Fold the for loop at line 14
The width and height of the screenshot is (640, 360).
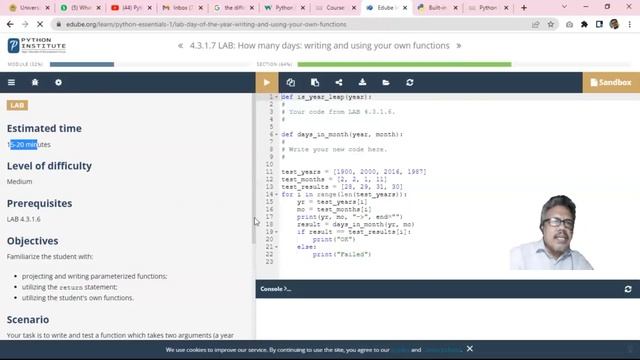coord(276,194)
